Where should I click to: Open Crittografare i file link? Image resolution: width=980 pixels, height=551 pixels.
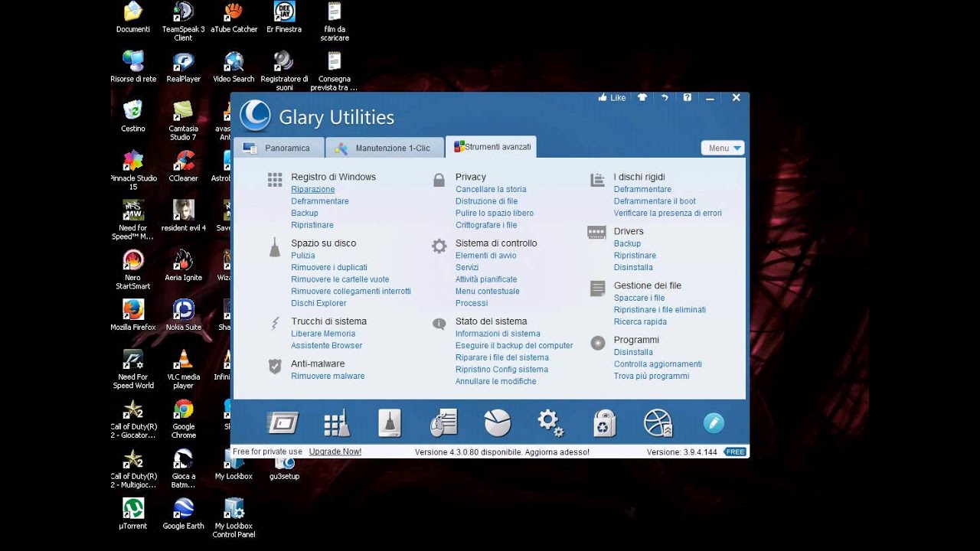486,225
